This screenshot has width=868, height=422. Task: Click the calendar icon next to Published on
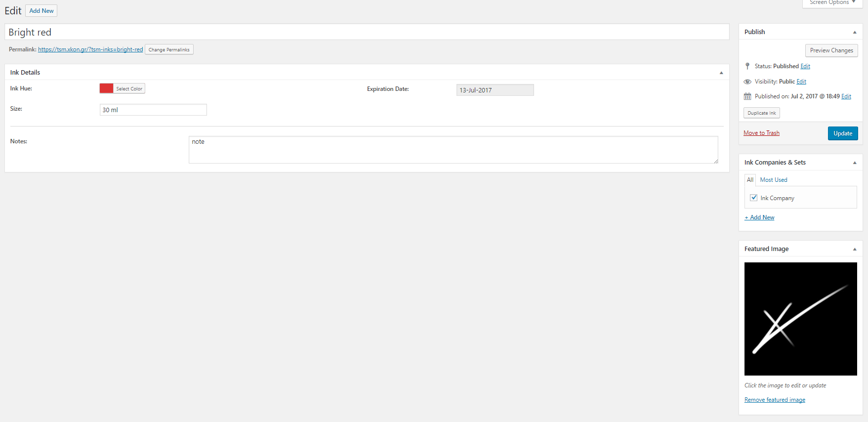[x=747, y=96]
